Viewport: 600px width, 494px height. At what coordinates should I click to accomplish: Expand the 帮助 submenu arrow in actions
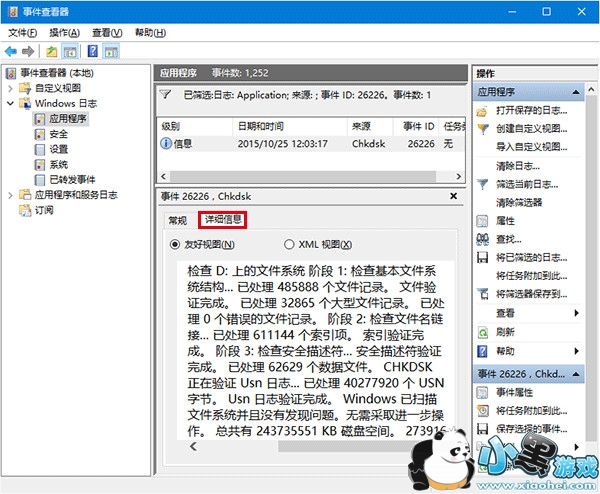[576, 351]
